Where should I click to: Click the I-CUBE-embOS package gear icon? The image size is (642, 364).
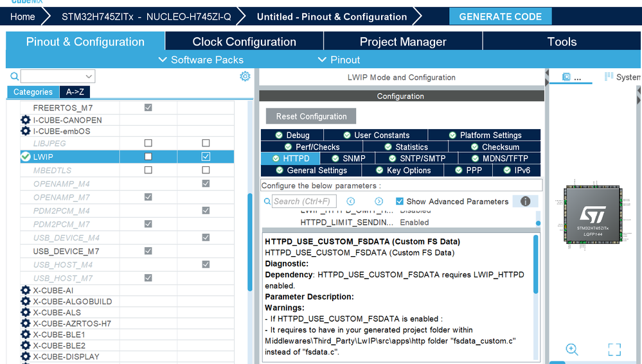tap(26, 131)
